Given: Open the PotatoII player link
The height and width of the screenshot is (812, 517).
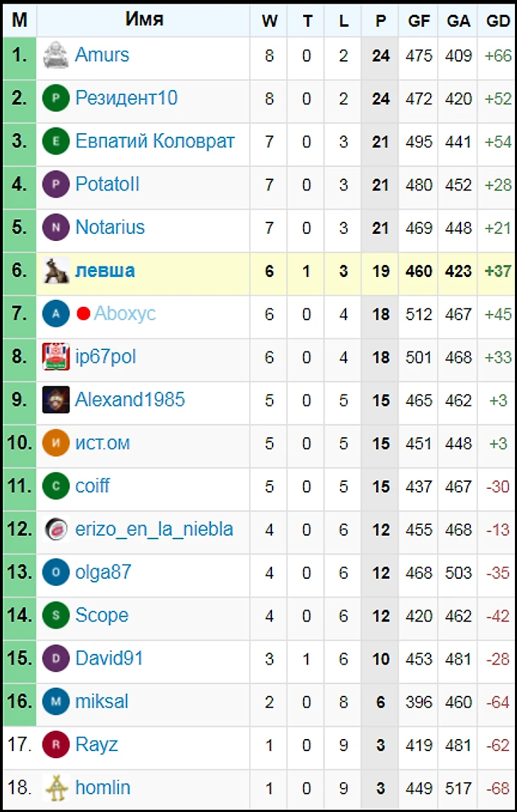Looking at the screenshot, I should [108, 184].
